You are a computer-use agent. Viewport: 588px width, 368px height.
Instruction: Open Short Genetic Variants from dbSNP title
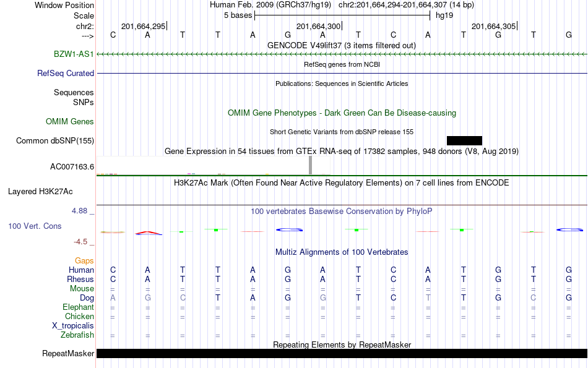click(342, 132)
